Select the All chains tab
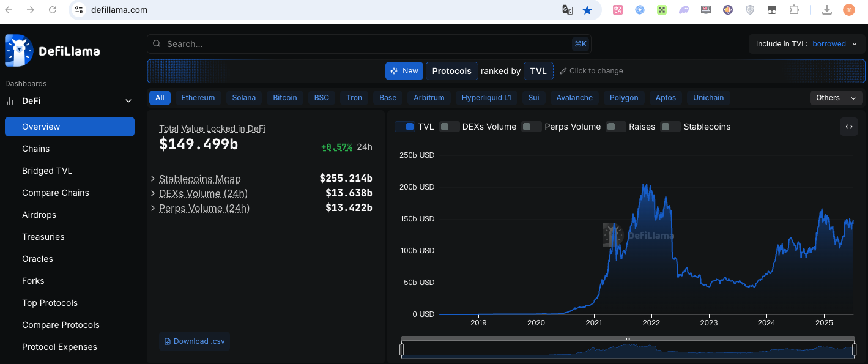Screen dimensions: 868x364 [160, 98]
